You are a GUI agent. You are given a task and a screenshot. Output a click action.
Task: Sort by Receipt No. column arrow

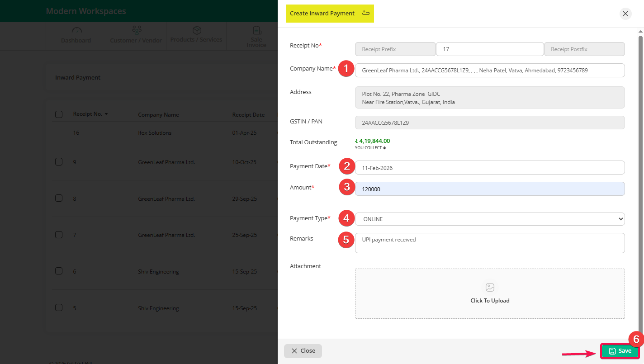106,114
